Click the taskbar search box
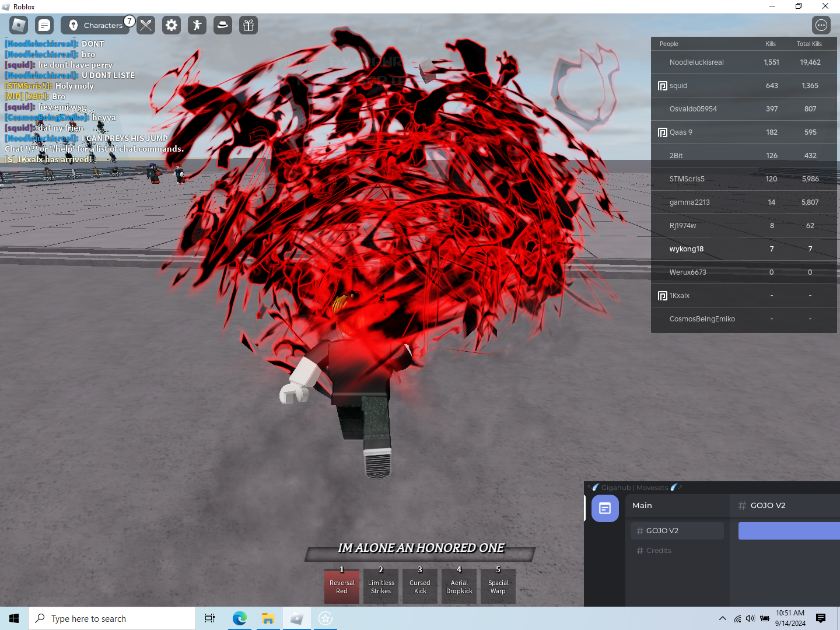Image resolution: width=840 pixels, height=630 pixels. [112, 618]
